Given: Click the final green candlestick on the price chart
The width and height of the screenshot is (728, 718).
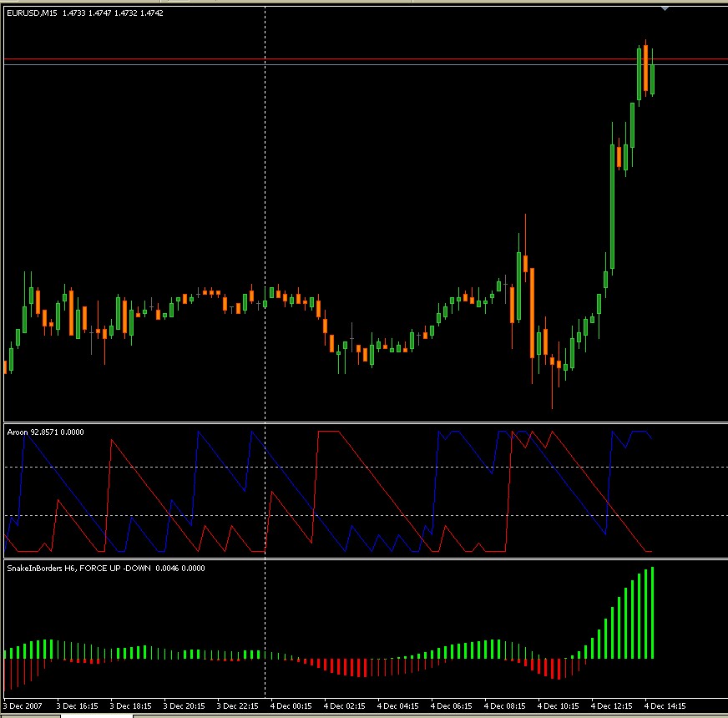Looking at the screenshot, I should coord(652,79).
